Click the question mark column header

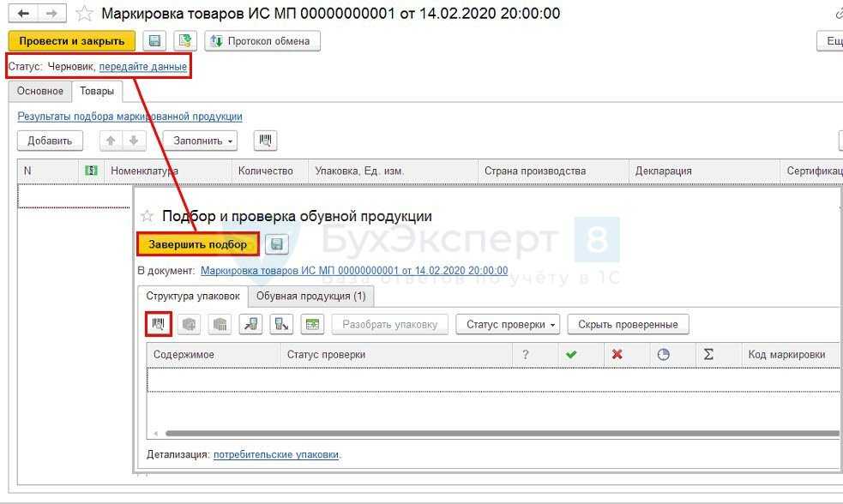pyautogui.click(x=525, y=355)
